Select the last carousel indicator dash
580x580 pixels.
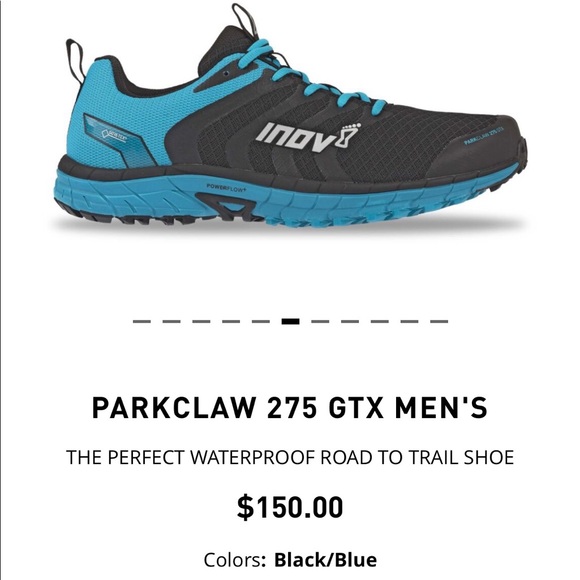pyautogui.click(x=439, y=321)
